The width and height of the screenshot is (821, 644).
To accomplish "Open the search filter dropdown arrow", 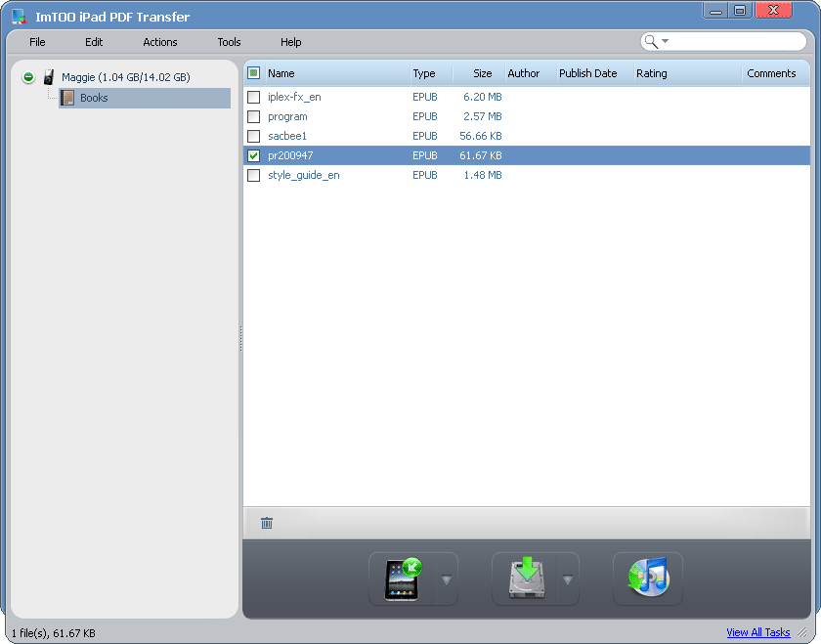I will point(665,41).
